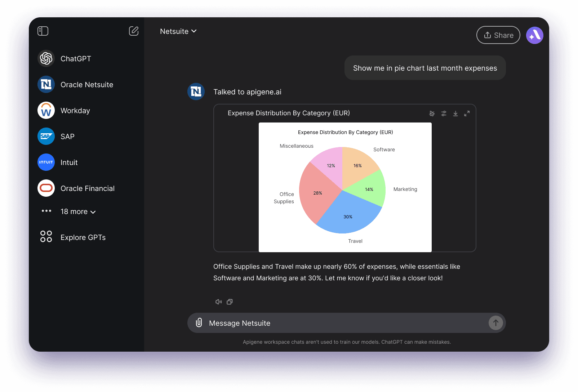Click the Share button
Image resolution: width=578 pixels, height=392 pixels.
498,35
